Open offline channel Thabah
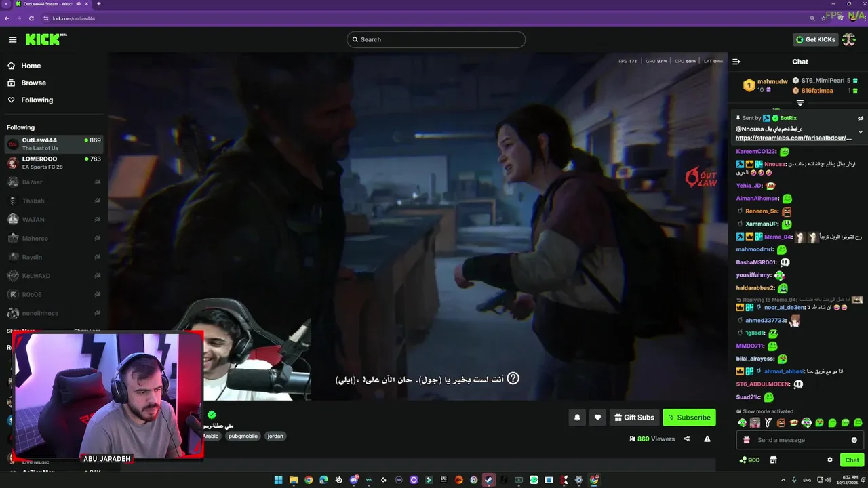Screen dimensions: 868x488 tap(54, 201)
